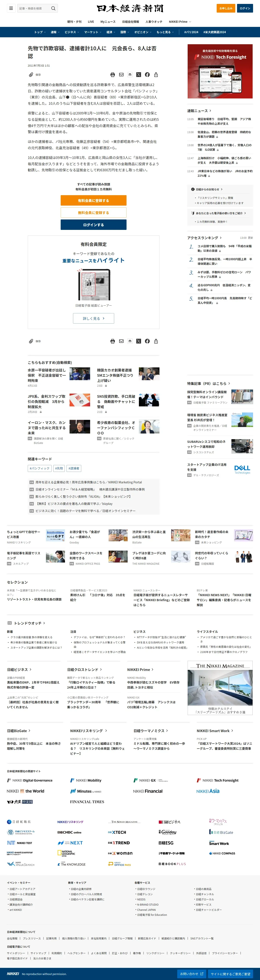Open the 人事ウオッチ menu item
The width and height of the screenshot is (260, 980).
pos(154,22)
